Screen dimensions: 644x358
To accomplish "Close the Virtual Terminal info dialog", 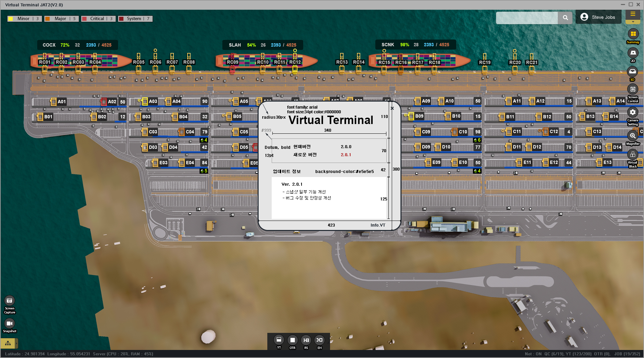I will pyautogui.click(x=392, y=108).
